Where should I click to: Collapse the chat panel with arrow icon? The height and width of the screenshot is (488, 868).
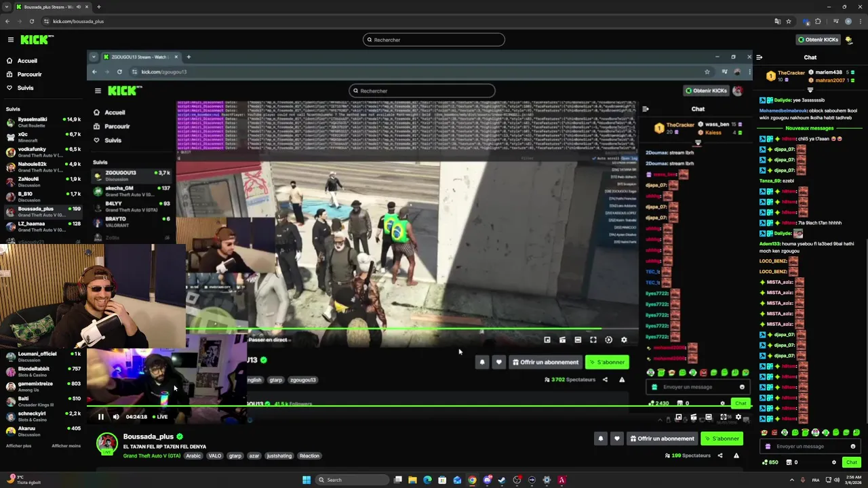(759, 58)
